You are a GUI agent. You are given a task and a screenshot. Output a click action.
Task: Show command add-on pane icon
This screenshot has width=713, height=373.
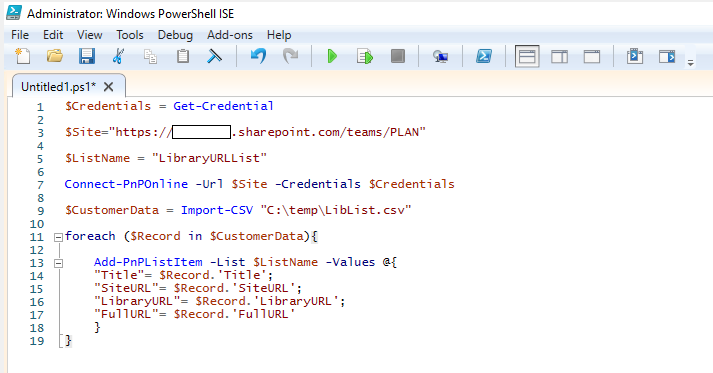pos(667,56)
